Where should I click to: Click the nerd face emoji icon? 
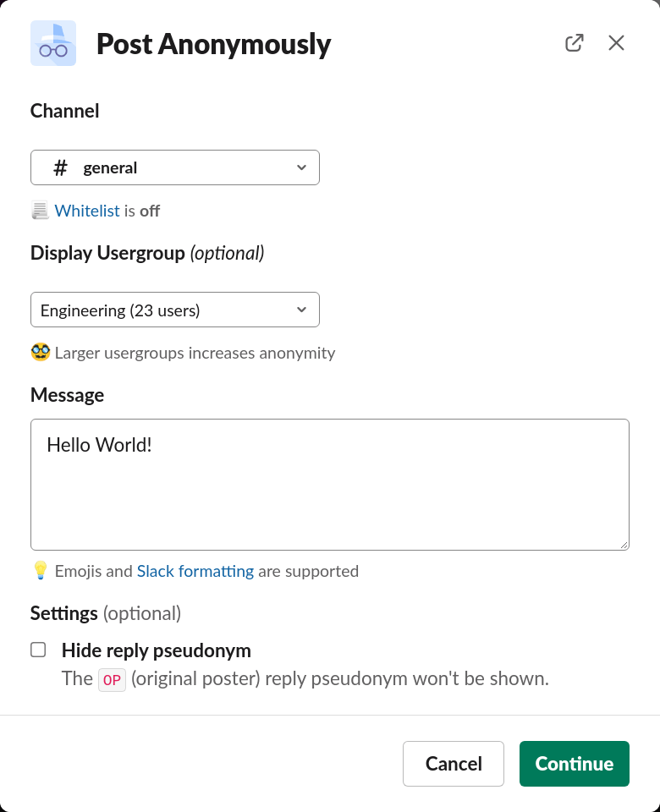pyautogui.click(x=41, y=353)
